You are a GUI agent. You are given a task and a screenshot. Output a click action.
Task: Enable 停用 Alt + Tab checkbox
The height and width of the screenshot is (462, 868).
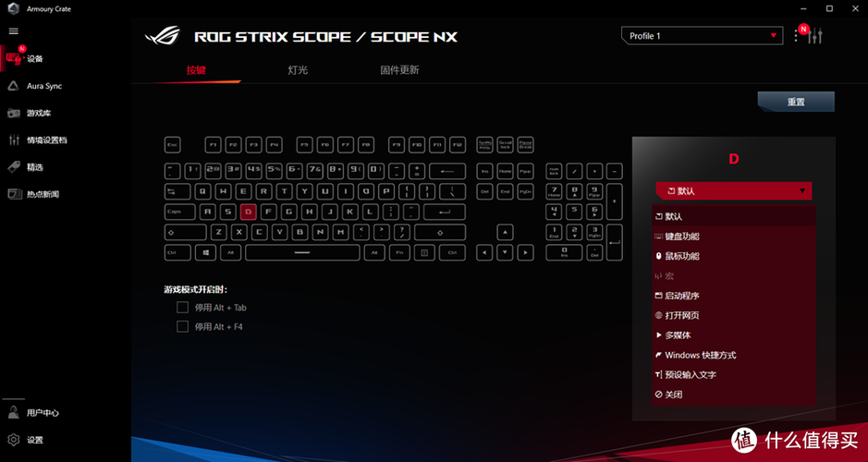pos(183,307)
